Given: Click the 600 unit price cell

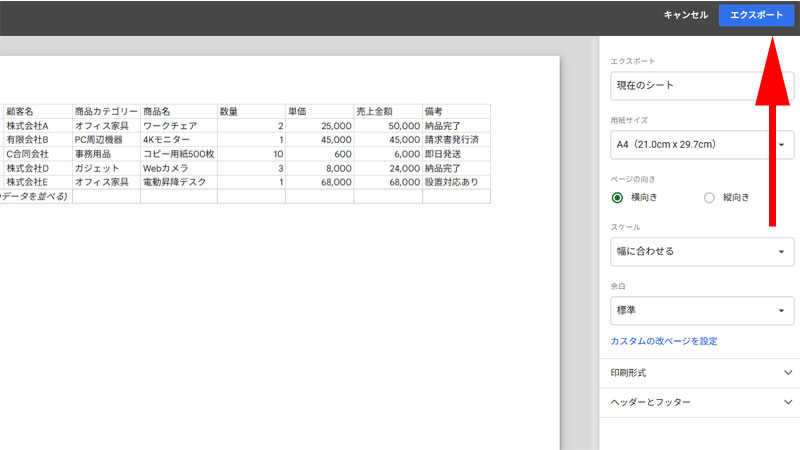Looking at the screenshot, I should point(319,154).
